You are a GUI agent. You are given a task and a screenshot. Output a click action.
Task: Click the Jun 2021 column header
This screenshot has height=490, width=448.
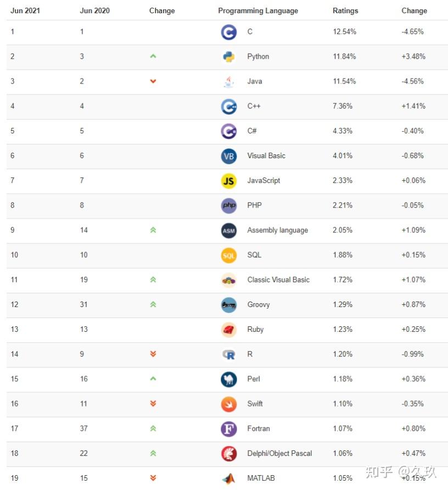pyautogui.click(x=25, y=10)
